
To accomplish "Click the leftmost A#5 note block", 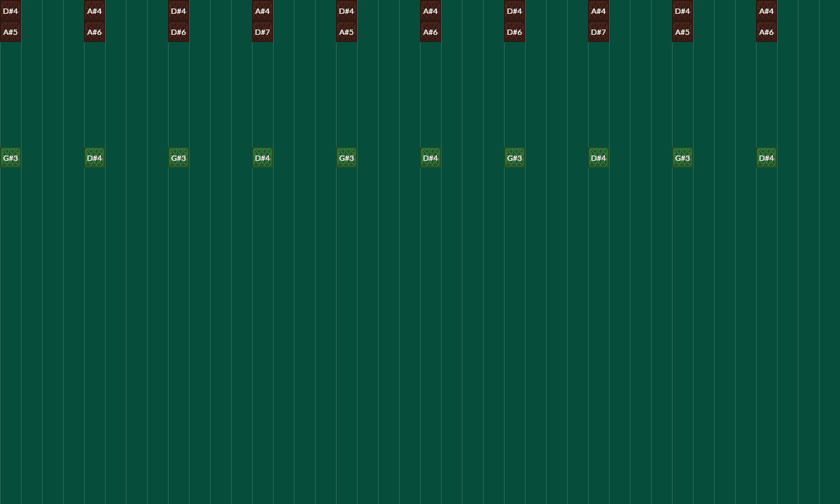I will [10, 32].
